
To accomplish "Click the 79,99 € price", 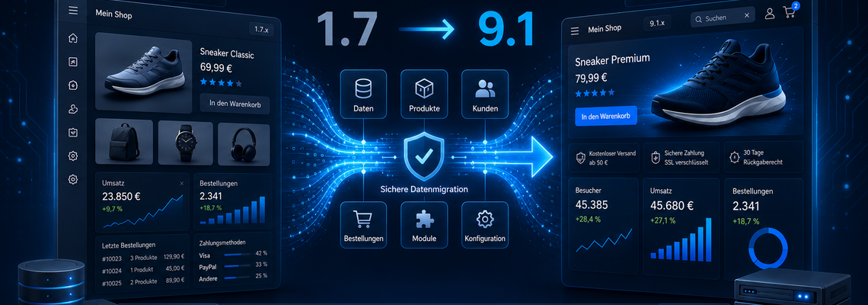I will pos(592,78).
